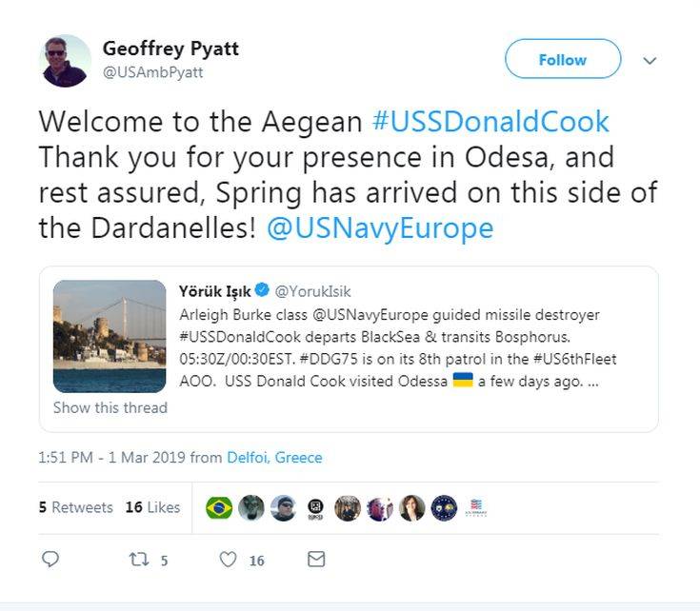
Task: View the 16 Likes list
Action: pos(152,508)
